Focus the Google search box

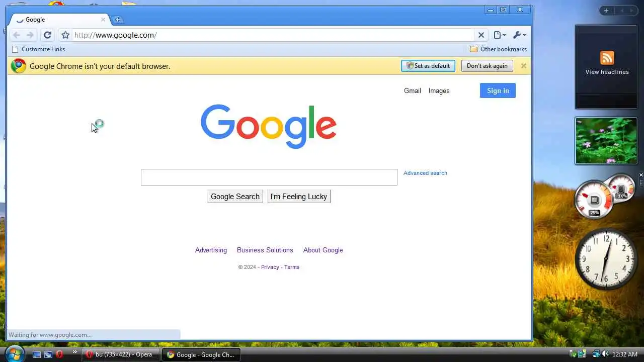coord(269,177)
